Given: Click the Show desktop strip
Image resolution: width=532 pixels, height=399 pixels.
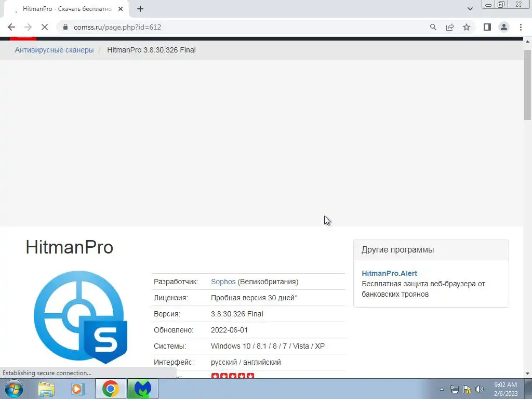Looking at the screenshot, I should (x=528, y=389).
